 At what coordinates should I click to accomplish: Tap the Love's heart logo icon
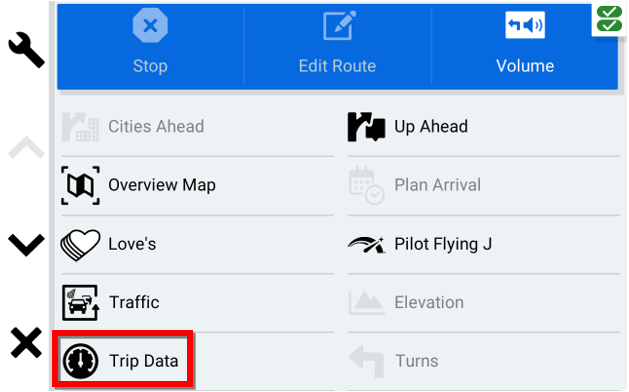click(x=80, y=245)
